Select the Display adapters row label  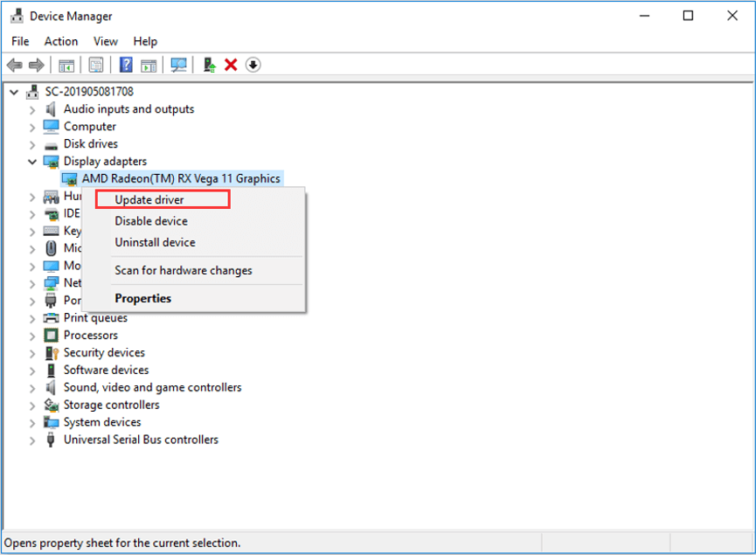point(105,162)
